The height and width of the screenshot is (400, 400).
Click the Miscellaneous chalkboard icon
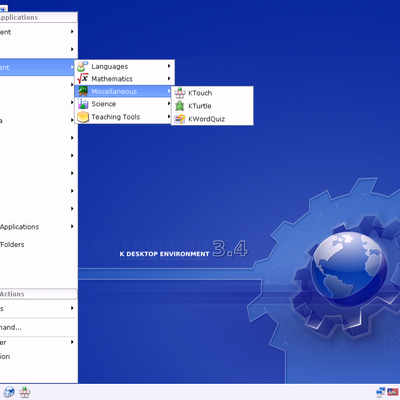(82, 91)
